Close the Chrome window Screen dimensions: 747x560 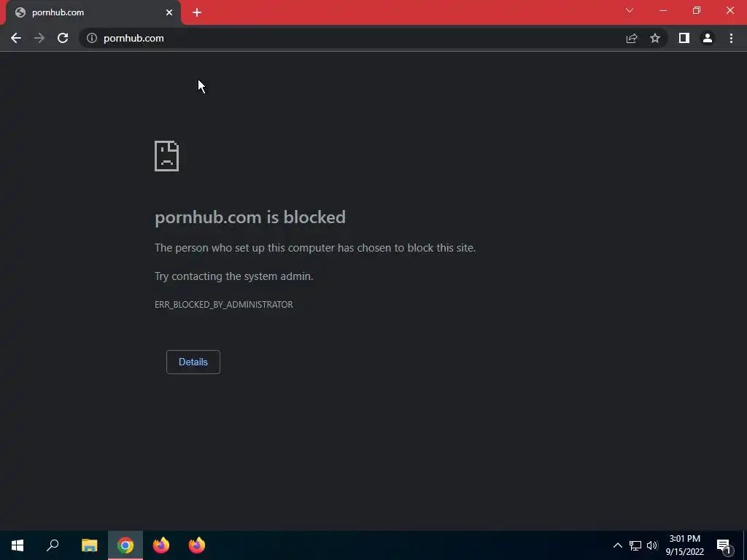tap(729, 10)
